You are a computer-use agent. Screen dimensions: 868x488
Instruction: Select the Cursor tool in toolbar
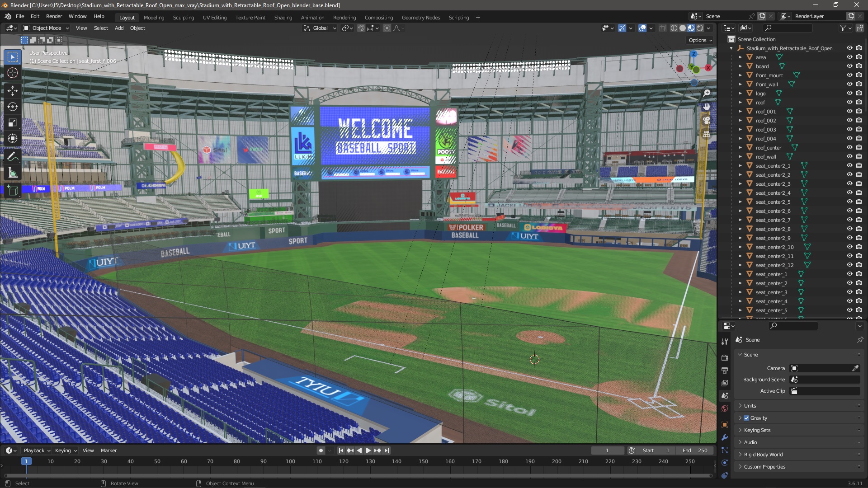tap(13, 73)
